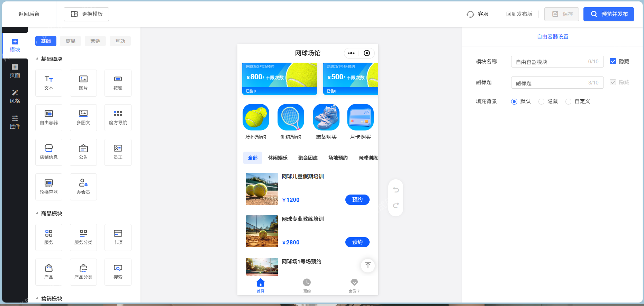
Task: Add the 公告 announcement module
Action: click(83, 152)
